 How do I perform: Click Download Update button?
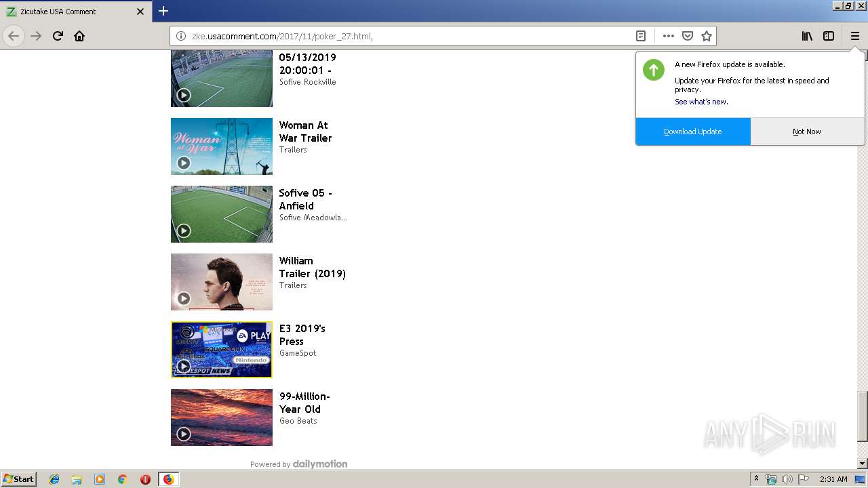(x=693, y=131)
